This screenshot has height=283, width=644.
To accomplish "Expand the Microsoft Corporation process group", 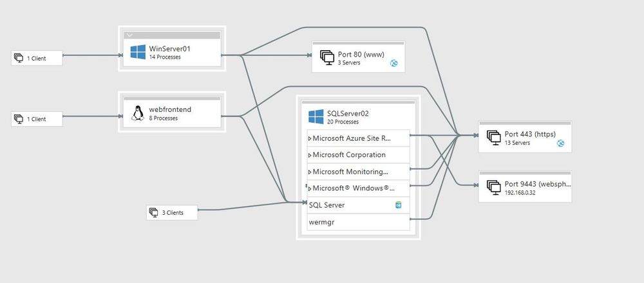I will coord(310,156).
